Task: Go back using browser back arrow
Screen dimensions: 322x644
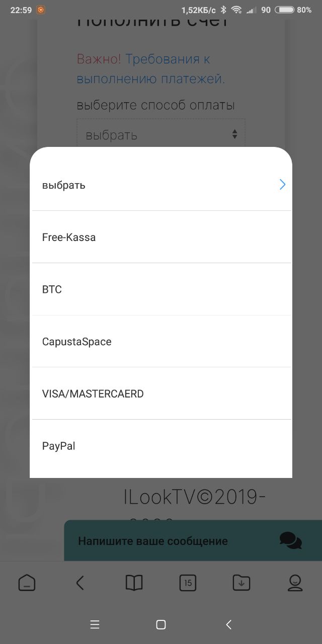Action: [x=80, y=583]
